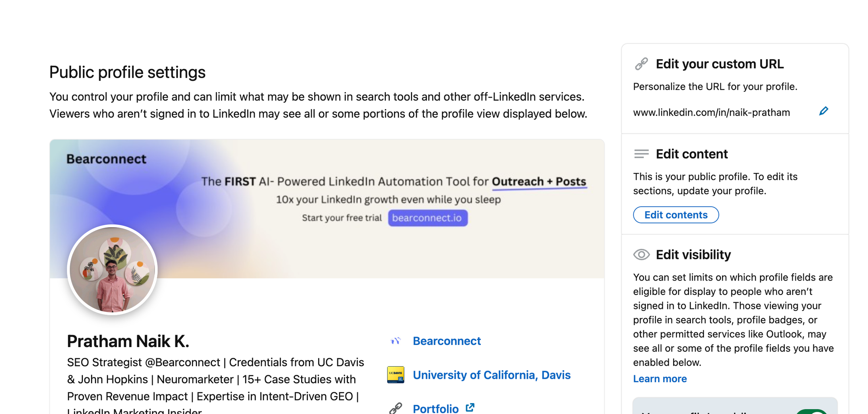868x414 pixels.
Task: Click the bearconnect.io button in the banner
Action: (x=427, y=218)
